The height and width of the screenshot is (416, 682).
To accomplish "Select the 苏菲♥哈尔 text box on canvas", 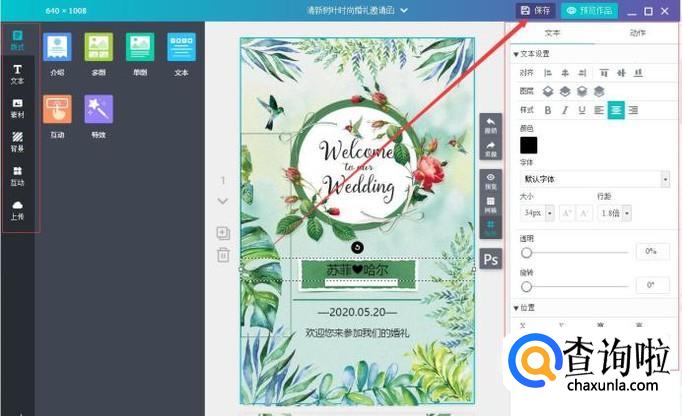I will pyautogui.click(x=356, y=269).
